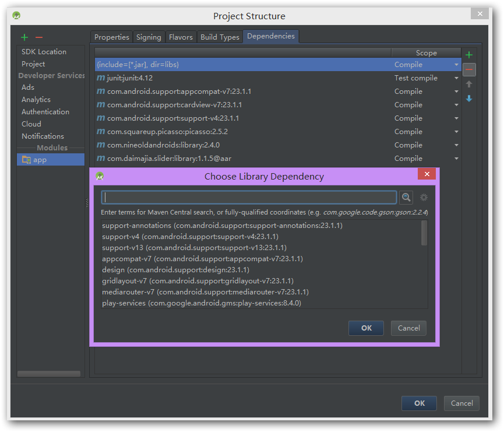Switch to the Flavors tab
The height and width of the screenshot is (432, 504).
(x=181, y=37)
